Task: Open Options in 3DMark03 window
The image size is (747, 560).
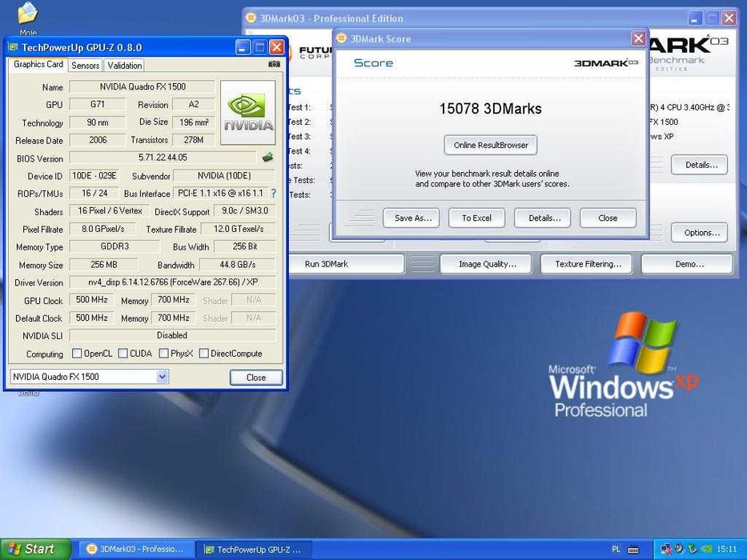Action: coord(700,232)
